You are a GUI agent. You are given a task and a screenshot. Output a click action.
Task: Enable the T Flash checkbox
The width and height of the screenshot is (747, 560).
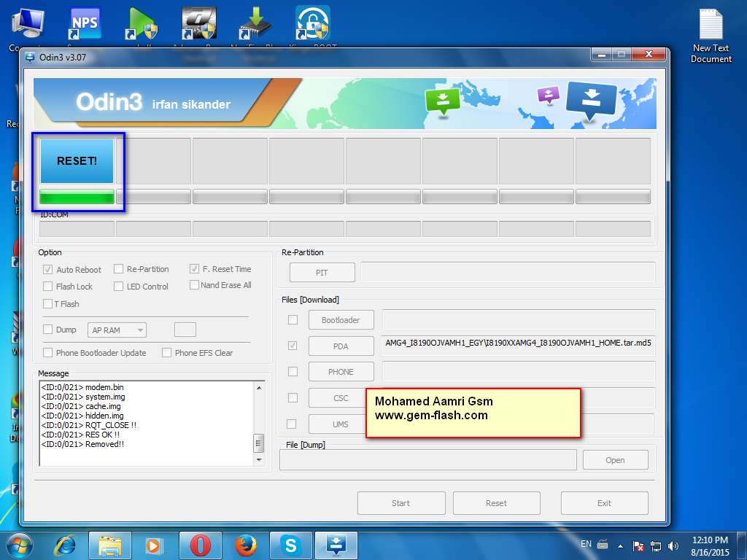(47, 304)
